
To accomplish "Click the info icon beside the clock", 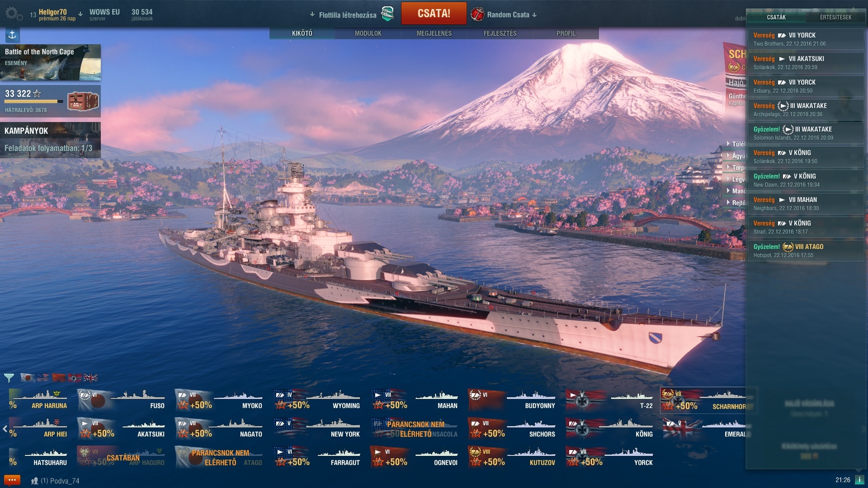I will pyautogui.click(x=859, y=480).
